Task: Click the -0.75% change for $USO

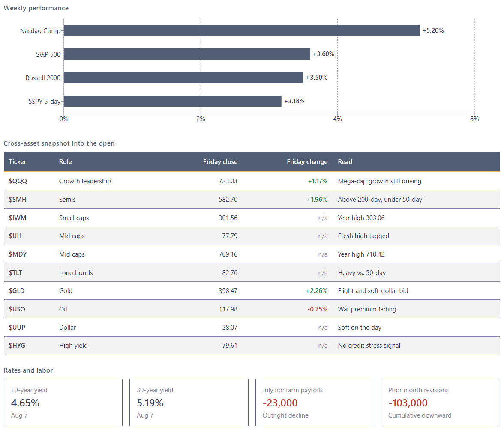Action: click(x=318, y=309)
